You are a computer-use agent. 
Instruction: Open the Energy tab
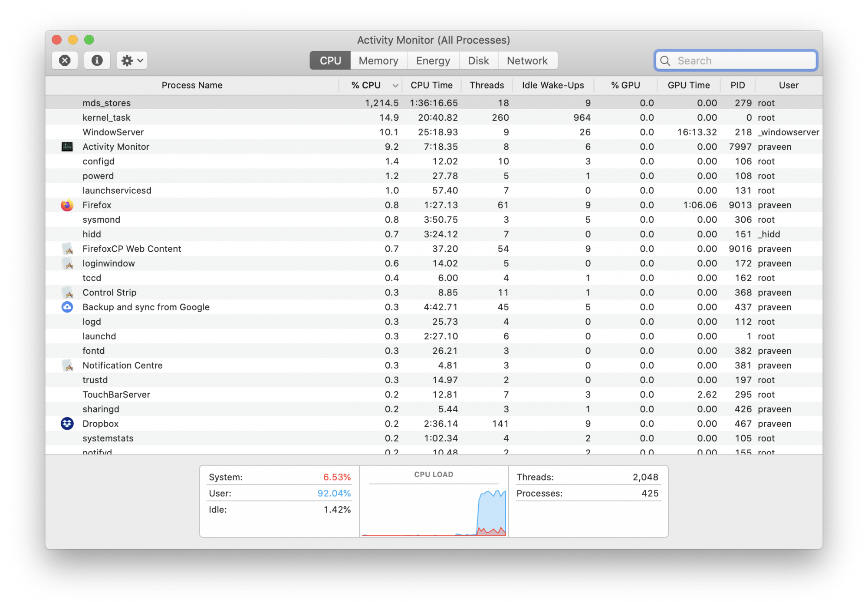click(x=433, y=61)
